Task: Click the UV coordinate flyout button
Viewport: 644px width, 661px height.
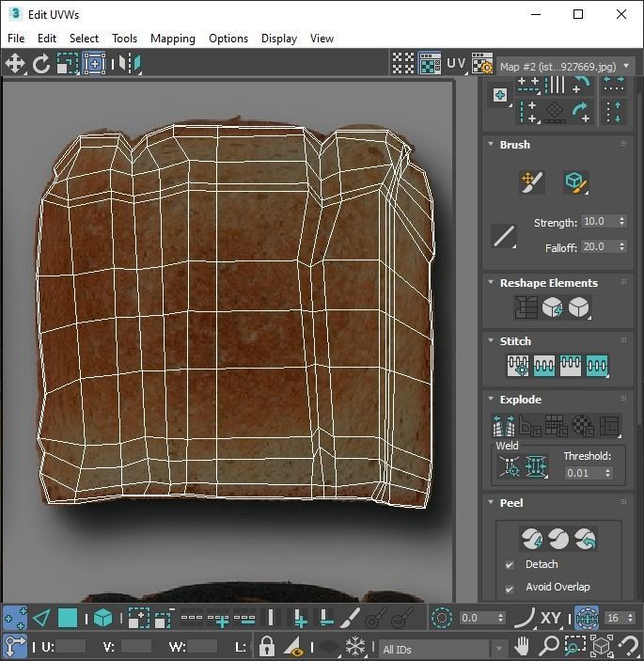Action: pyautogui.click(x=456, y=64)
